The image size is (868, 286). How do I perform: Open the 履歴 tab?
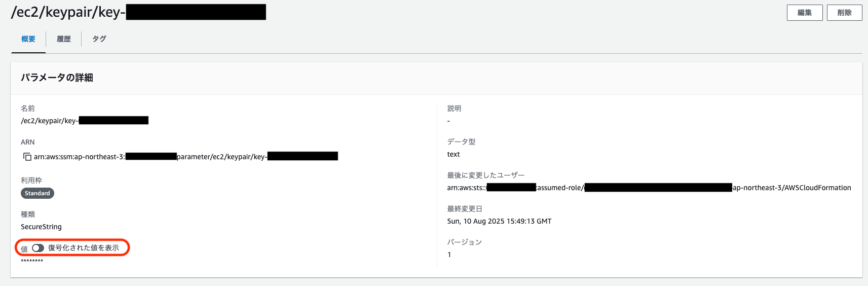click(64, 39)
